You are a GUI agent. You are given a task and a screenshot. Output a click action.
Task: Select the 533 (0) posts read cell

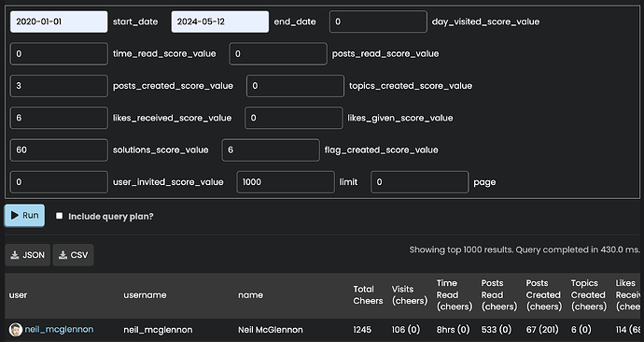tap(497, 330)
